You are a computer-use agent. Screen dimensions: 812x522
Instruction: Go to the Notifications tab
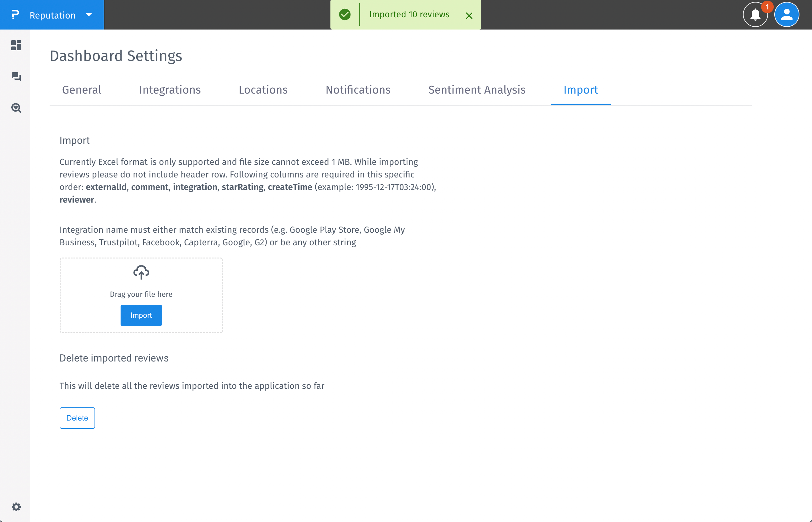tap(358, 90)
